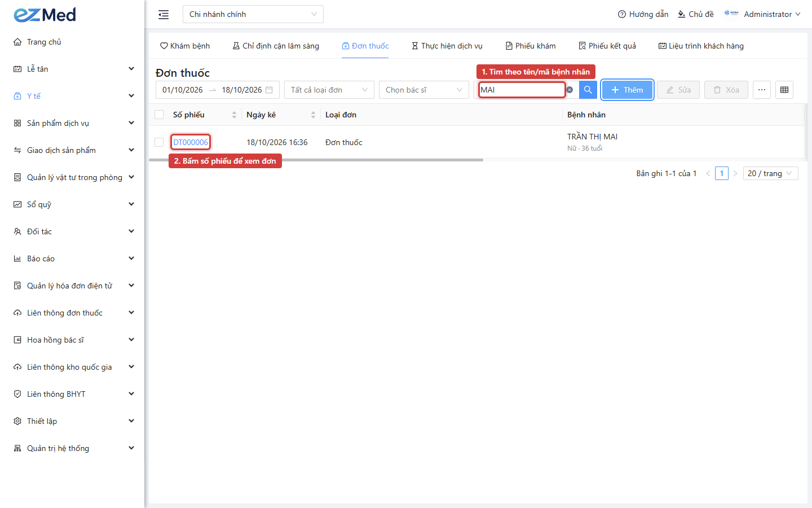
Task: Collapse the sidebar with the menu fold icon
Action: coord(164,15)
